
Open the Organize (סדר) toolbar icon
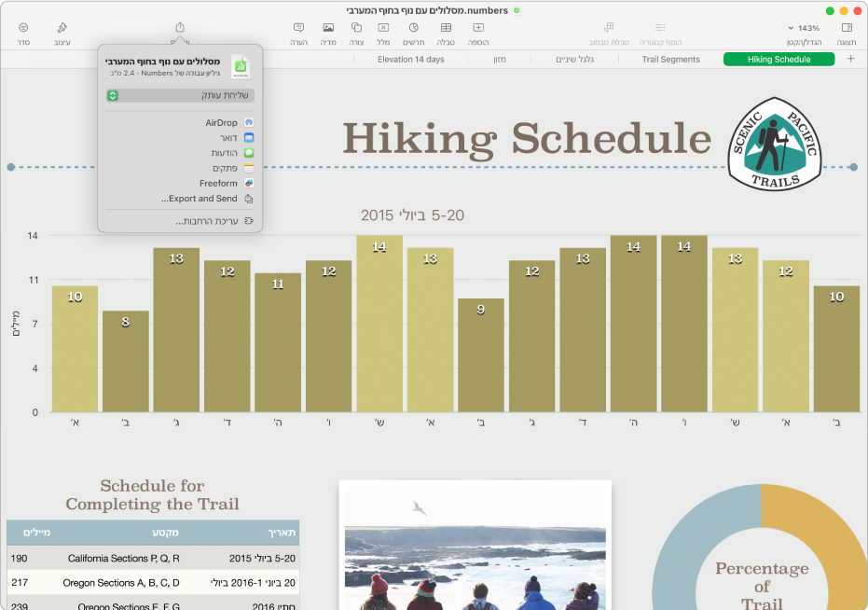[x=23, y=27]
